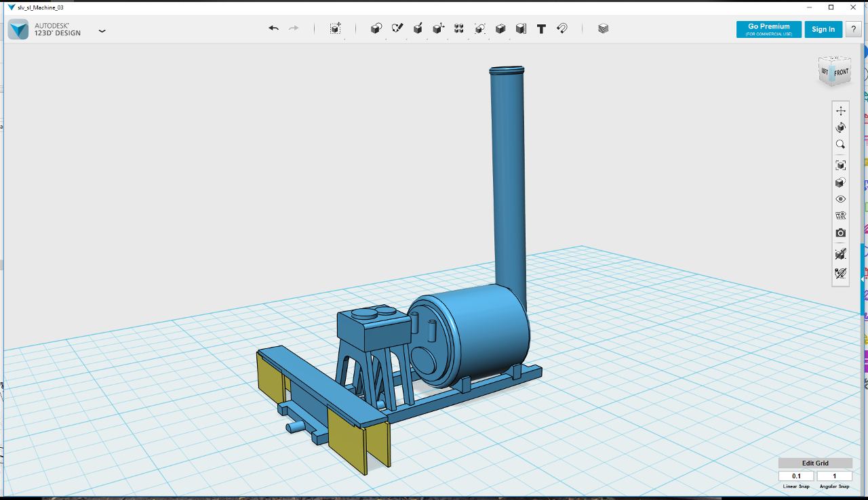The width and height of the screenshot is (868, 500).
Task: Open the Primitives tool menu
Action: (x=376, y=28)
